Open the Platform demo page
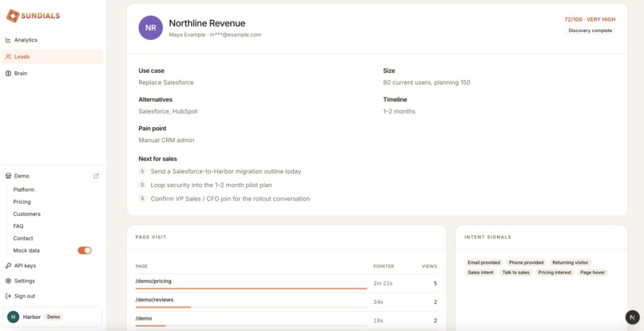The width and height of the screenshot is (644, 331). click(x=24, y=189)
